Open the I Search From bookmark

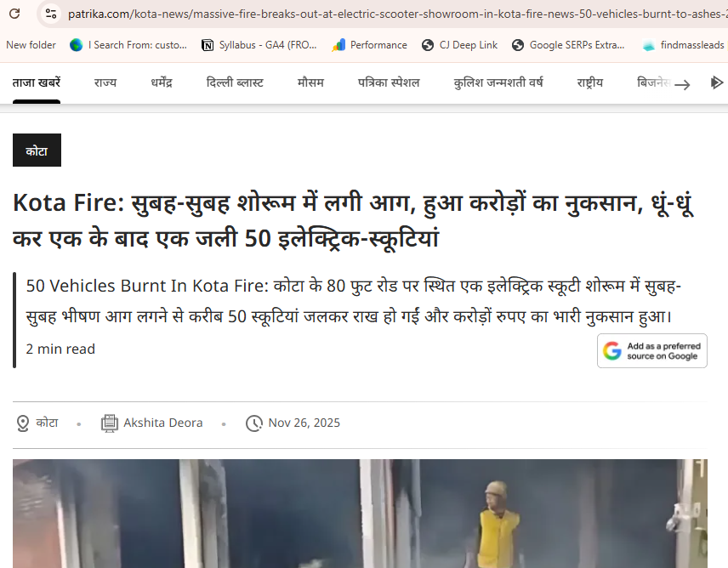128,45
